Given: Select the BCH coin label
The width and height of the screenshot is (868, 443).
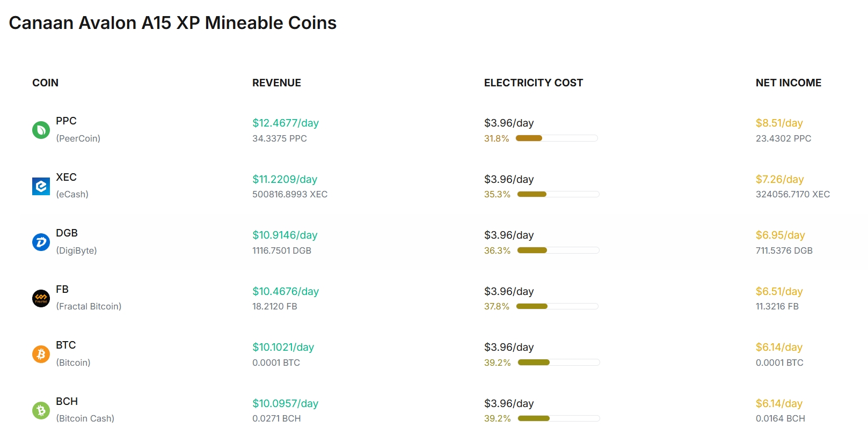Looking at the screenshot, I should (67, 402).
